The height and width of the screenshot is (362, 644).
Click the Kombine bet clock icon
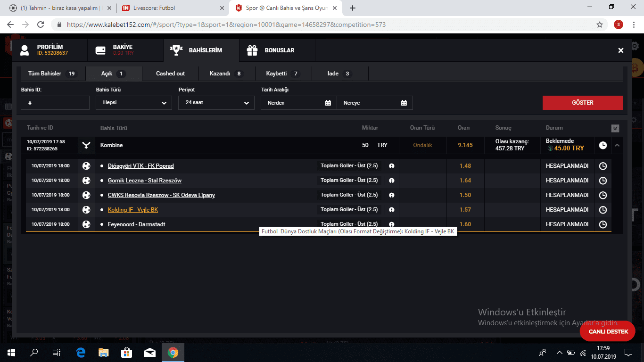[x=603, y=145]
